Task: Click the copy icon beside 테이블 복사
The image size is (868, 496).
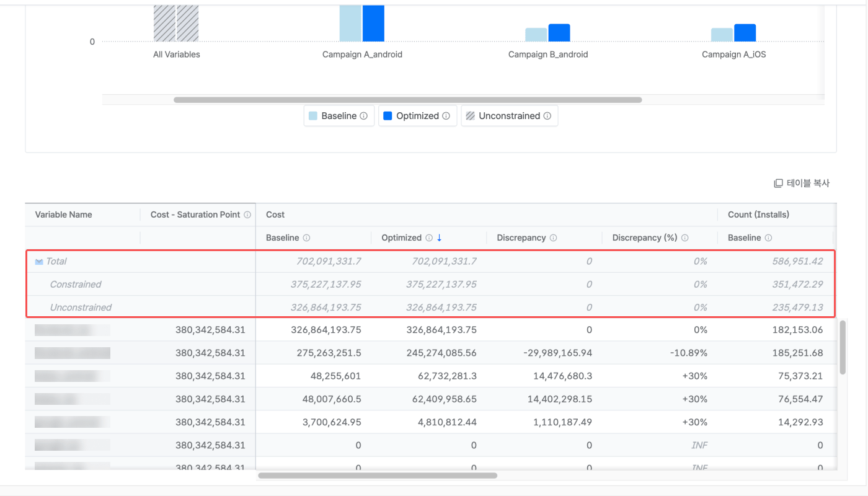Action: pos(778,184)
